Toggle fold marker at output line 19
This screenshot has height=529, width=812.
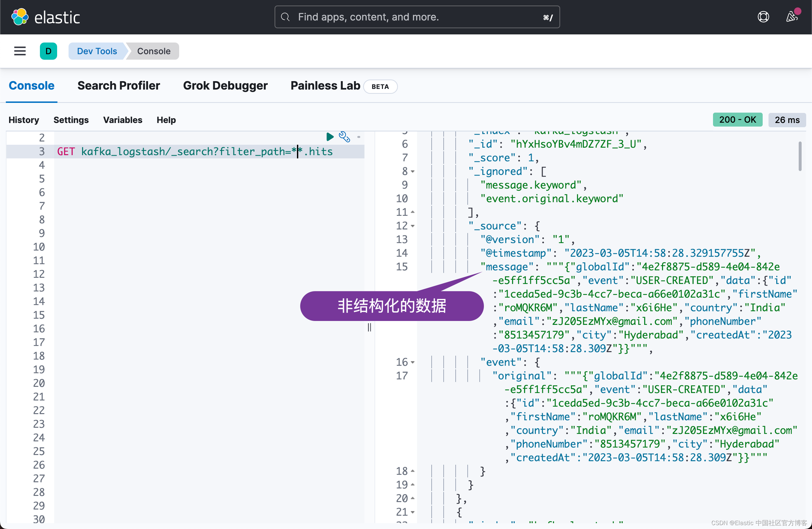click(412, 485)
